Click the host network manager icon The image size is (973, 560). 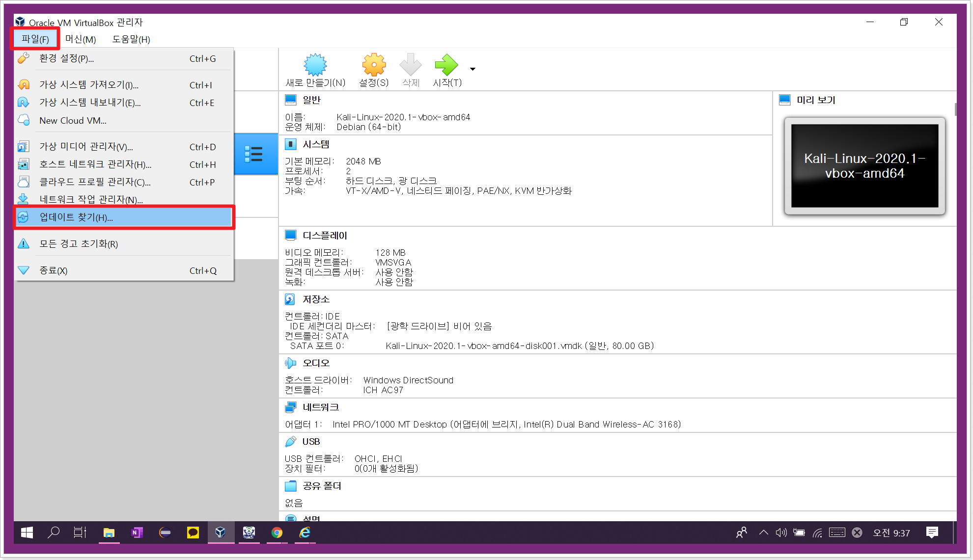24,164
